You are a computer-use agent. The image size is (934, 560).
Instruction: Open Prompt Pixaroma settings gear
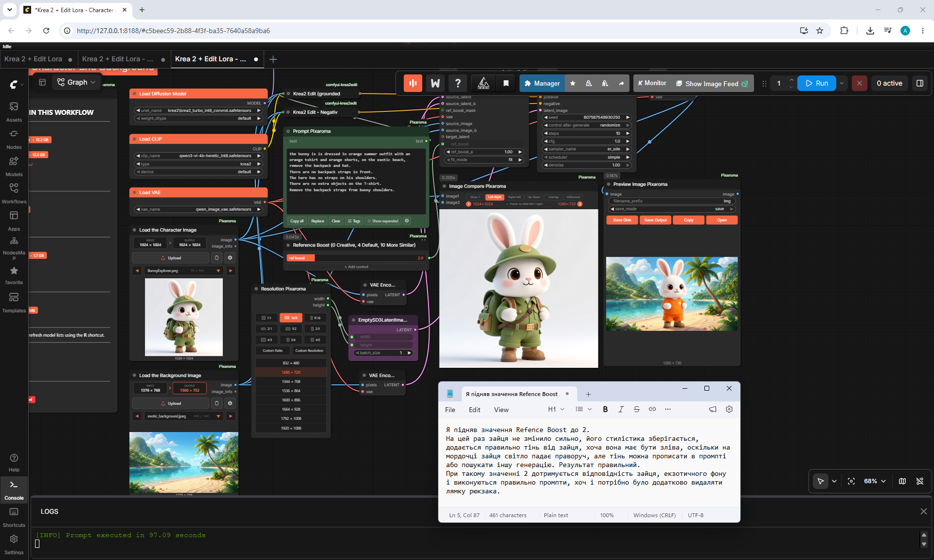tap(407, 221)
